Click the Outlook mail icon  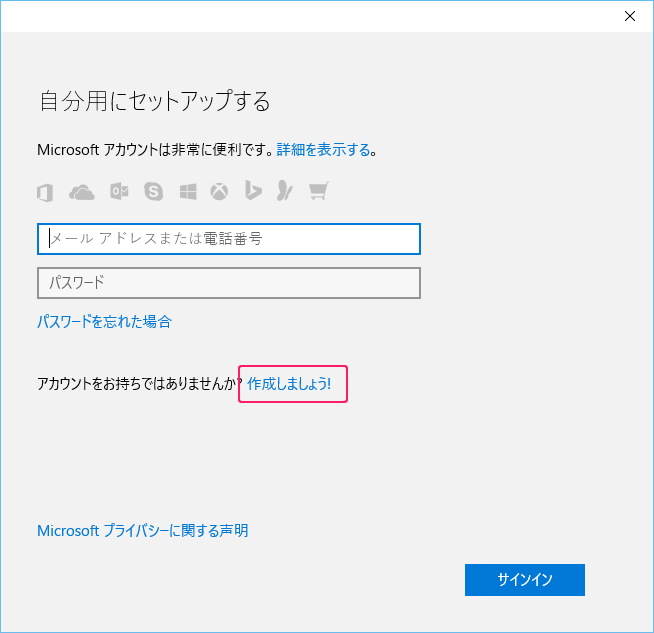click(119, 191)
